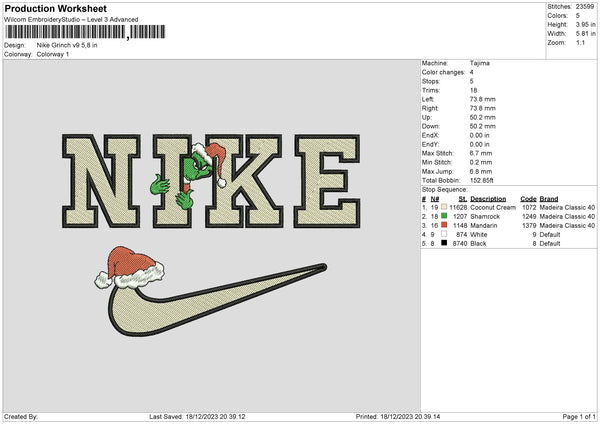Select the design name 'Nike Grinch v9 5,8 in'
Image resolution: width=600 pixels, height=424 pixels.
(x=67, y=45)
